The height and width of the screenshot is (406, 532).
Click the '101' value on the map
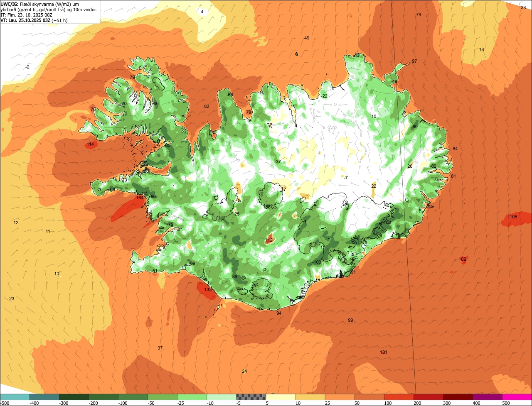pyautogui.click(x=384, y=352)
